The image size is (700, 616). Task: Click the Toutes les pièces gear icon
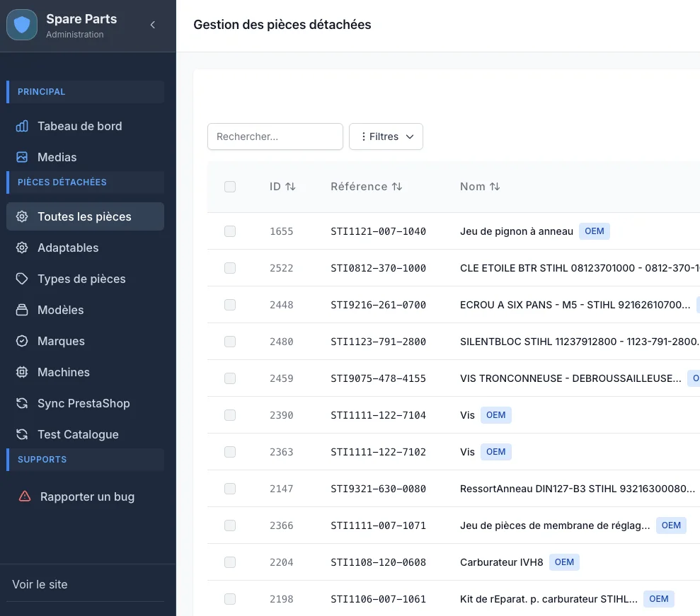point(22,216)
